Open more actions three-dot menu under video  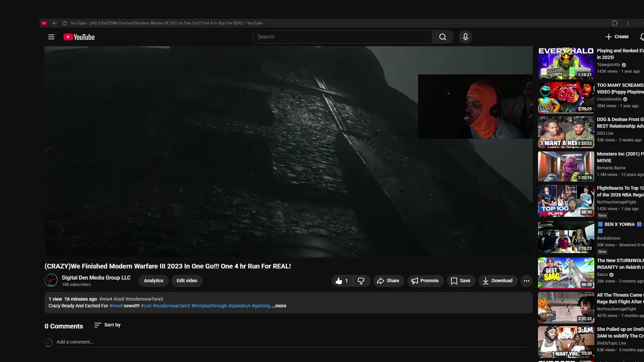(x=526, y=281)
